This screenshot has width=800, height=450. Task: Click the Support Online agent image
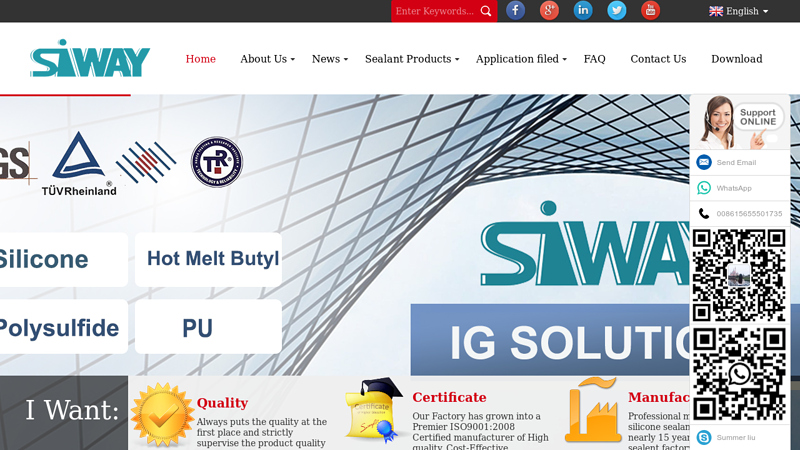740,122
